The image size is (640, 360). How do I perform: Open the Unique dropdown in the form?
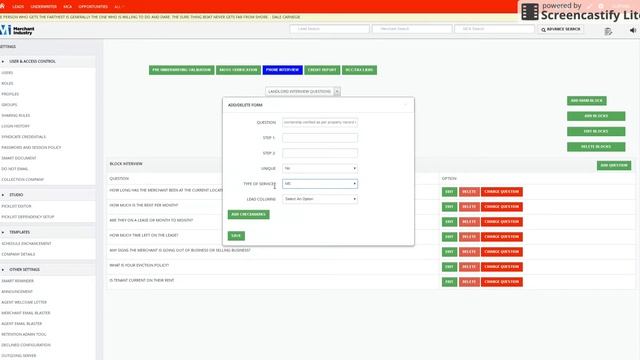[320, 168]
